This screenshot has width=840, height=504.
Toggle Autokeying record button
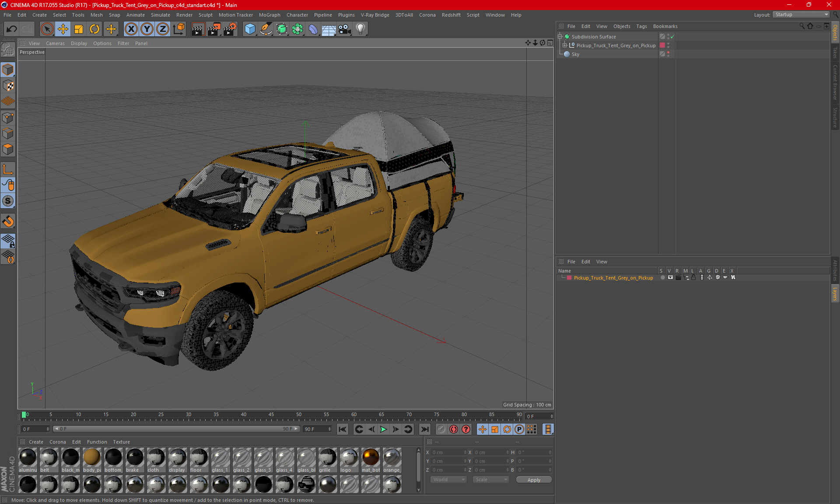[454, 429]
